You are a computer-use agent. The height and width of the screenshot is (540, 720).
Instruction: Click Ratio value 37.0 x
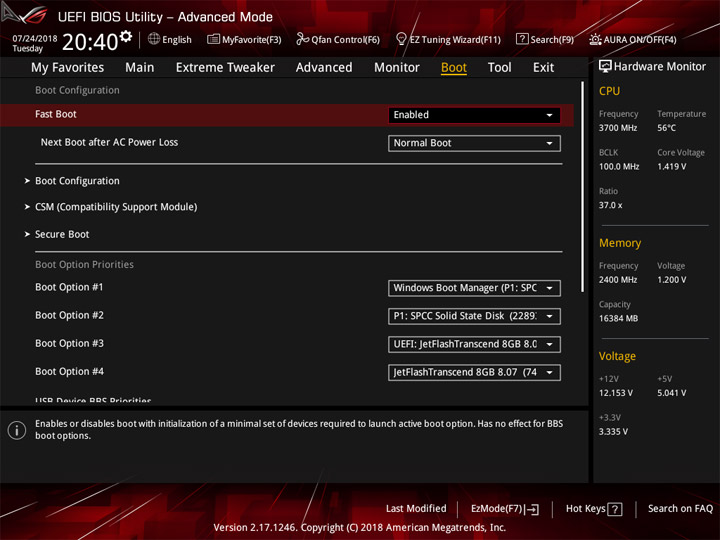[610, 205]
